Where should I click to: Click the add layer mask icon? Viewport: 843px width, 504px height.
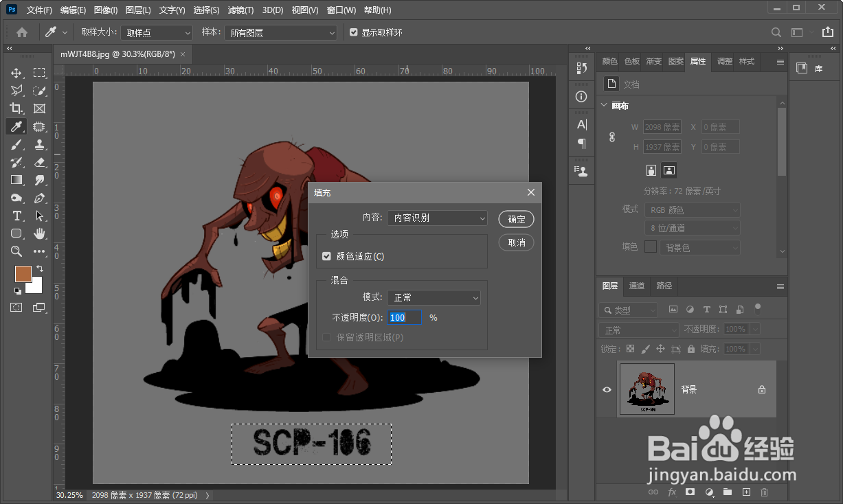pyautogui.click(x=690, y=492)
